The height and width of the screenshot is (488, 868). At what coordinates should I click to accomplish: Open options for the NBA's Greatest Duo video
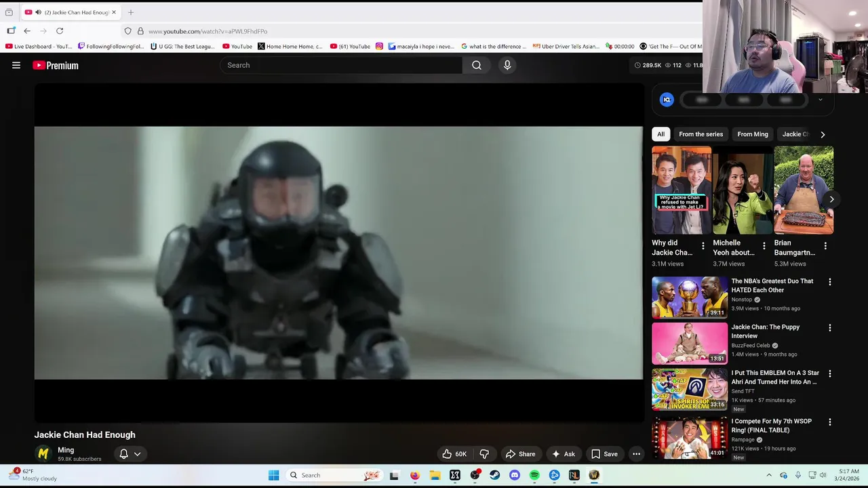pyautogui.click(x=829, y=282)
